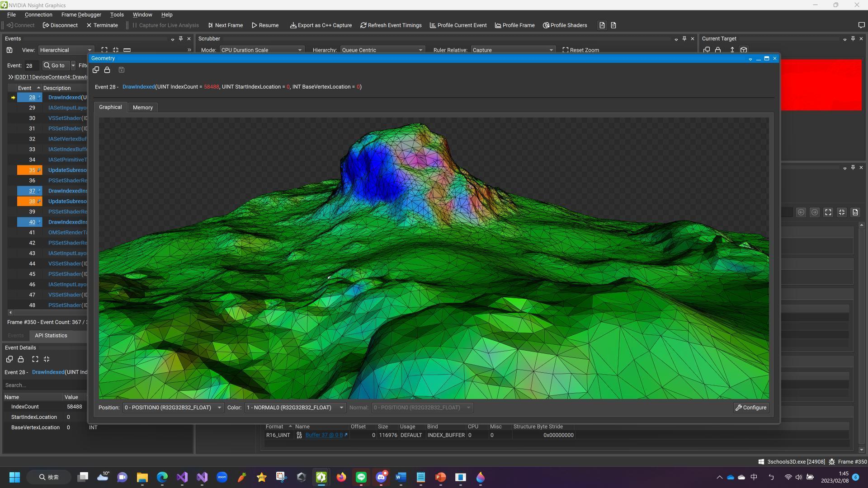This screenshot has width=868, height=488.
Task: Click Export as C++ Capture
Action: tap(321, 25)
